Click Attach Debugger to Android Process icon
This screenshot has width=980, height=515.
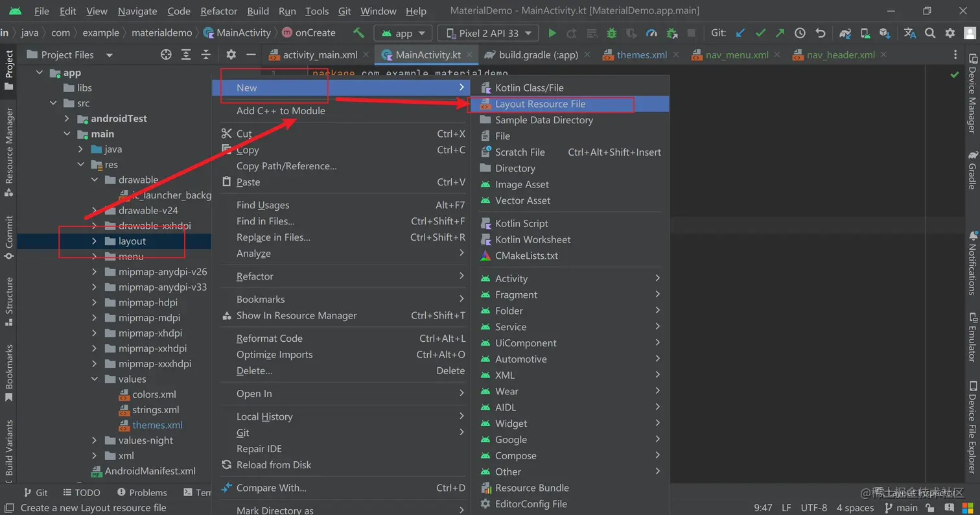(x=672, y=33)
